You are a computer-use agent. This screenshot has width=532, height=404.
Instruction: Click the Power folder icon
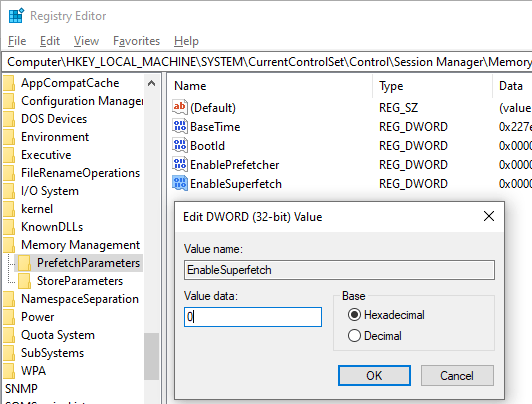(x=9, y=317)
